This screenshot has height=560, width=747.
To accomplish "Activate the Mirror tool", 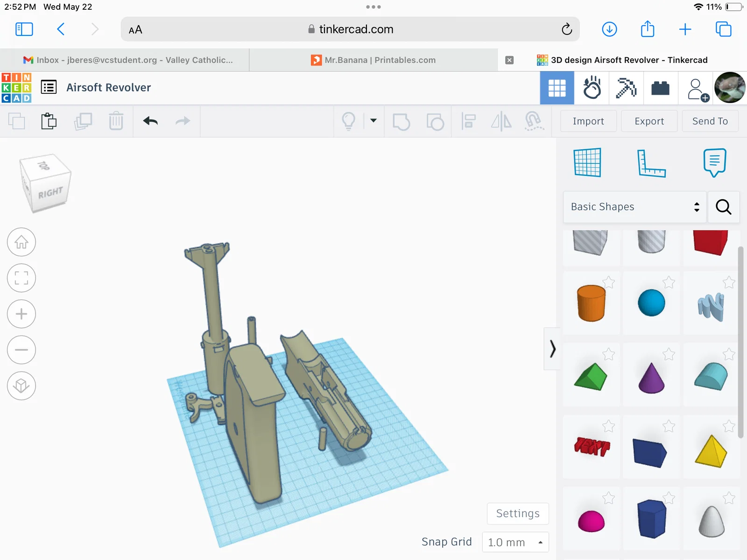I will coord(501,121).
